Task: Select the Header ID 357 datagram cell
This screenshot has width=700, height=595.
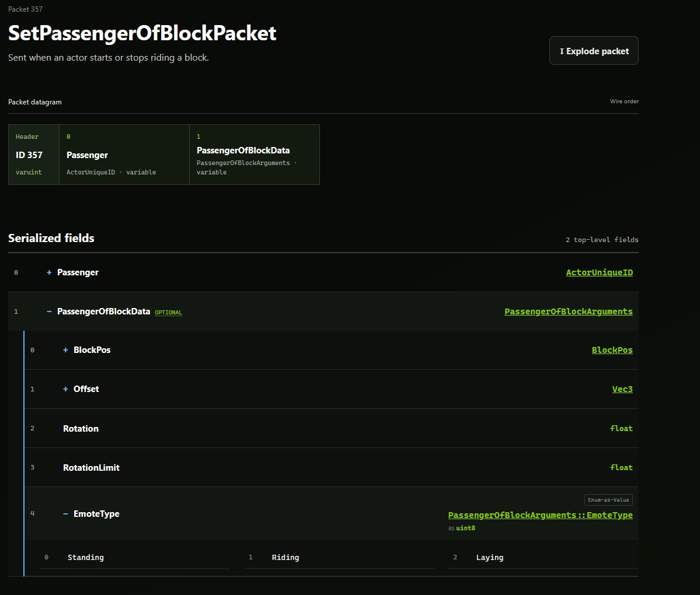Action: 34,155
